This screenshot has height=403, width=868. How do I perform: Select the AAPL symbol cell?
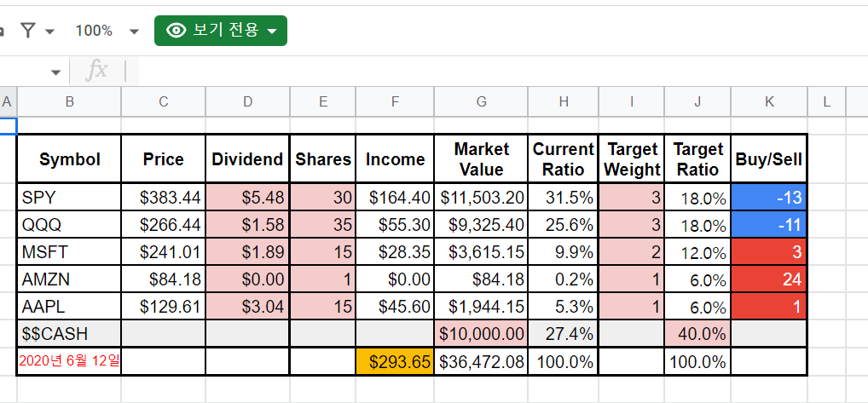click(x=69, y=306)
